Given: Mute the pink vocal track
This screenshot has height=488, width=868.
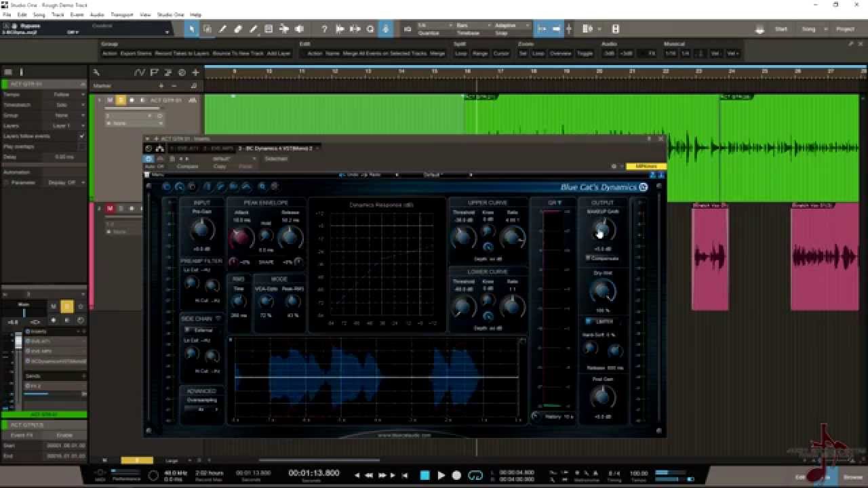Looking at the screenshot, I should [x=110, y=209].
